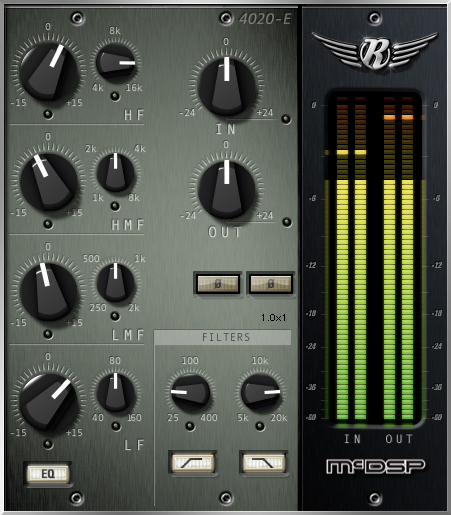This screenshot has height=515, width=451.
Task: Click the LED below high-pass filter knob
Action: point(190,426)
